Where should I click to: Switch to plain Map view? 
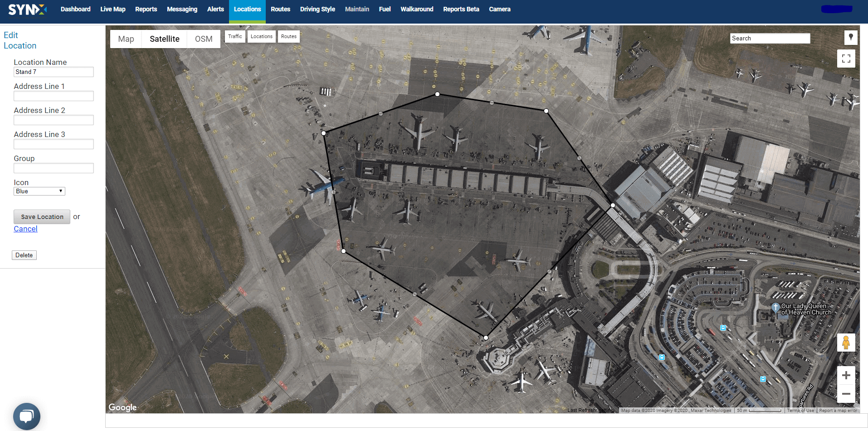point(126,39)
